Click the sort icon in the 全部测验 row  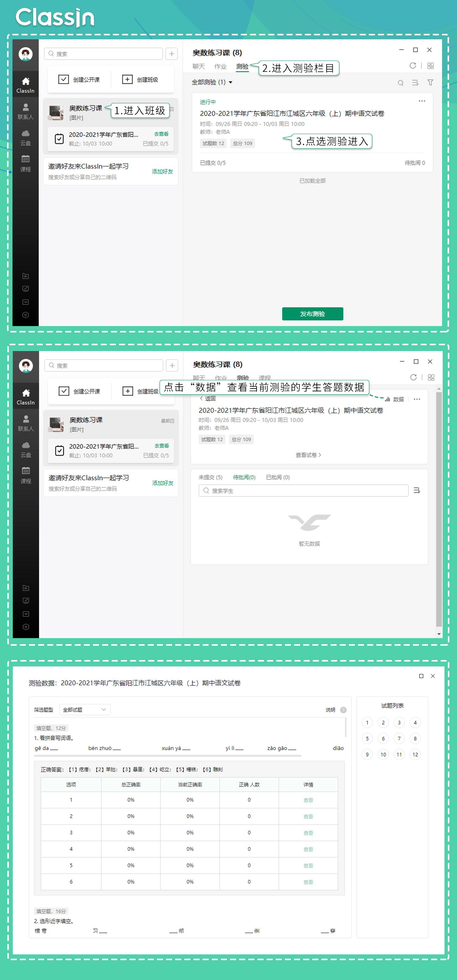tap(415, 83)
